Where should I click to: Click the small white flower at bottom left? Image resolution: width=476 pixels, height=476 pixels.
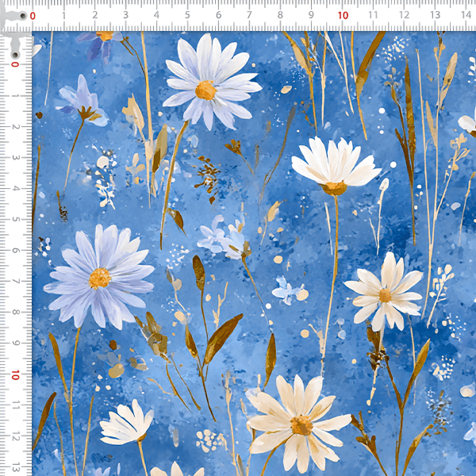click(x=129, y=422)
